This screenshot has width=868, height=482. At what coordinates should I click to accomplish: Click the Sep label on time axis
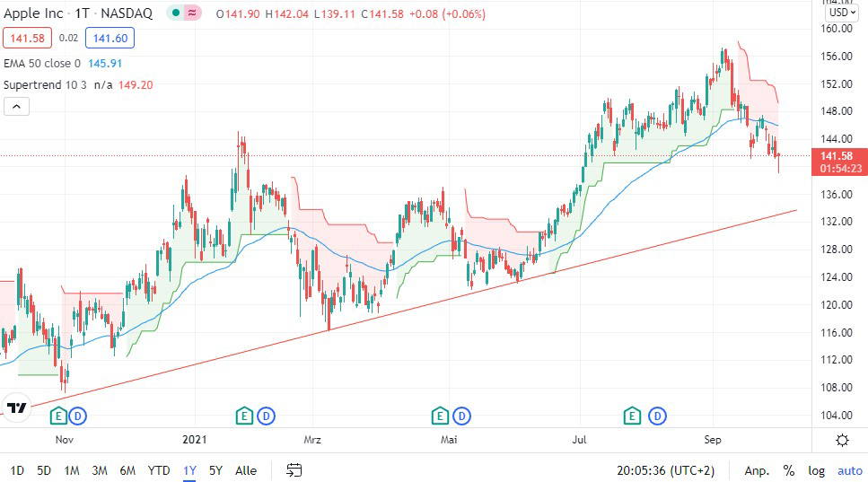pyautogui.click(x=713, y=440)
